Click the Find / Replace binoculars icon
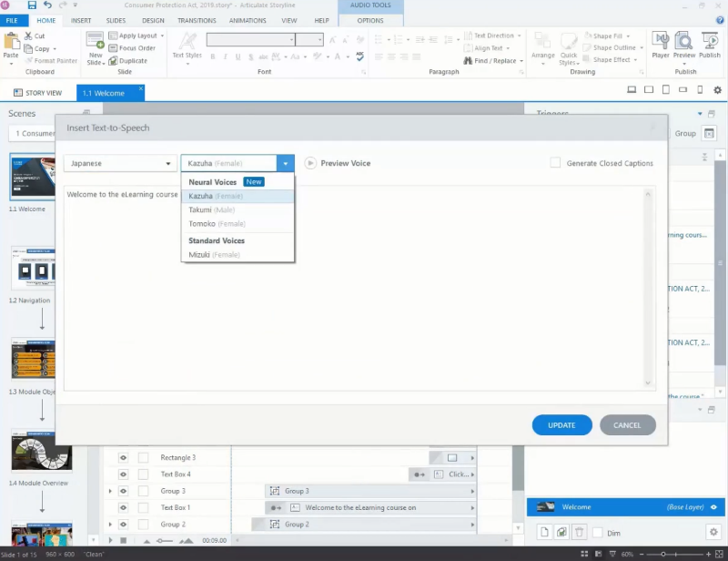728x561 pixels. tap(468, 61)
